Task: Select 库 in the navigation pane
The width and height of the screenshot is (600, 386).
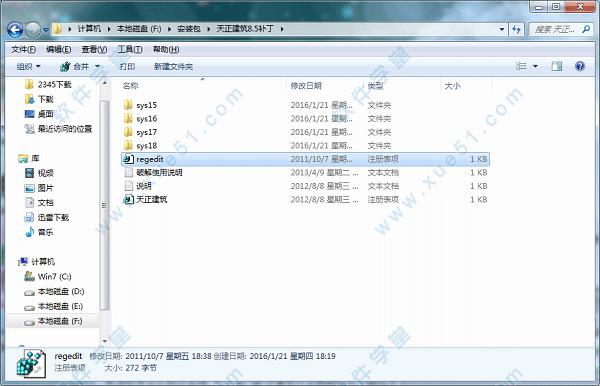Action: (29, 158)
